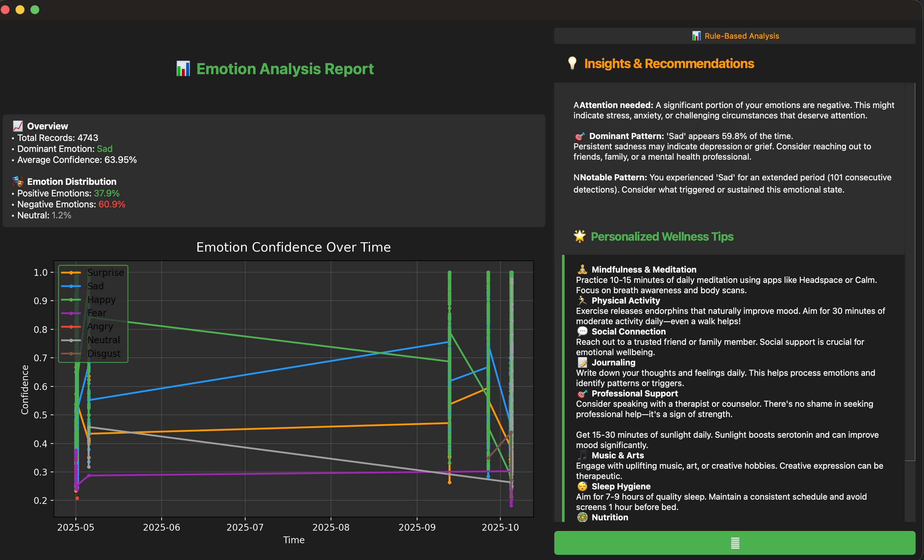The width and height of the screenshot is (924, 560).
Task: Click the chart icon next to Overview
Action: (x=18, y=126)
